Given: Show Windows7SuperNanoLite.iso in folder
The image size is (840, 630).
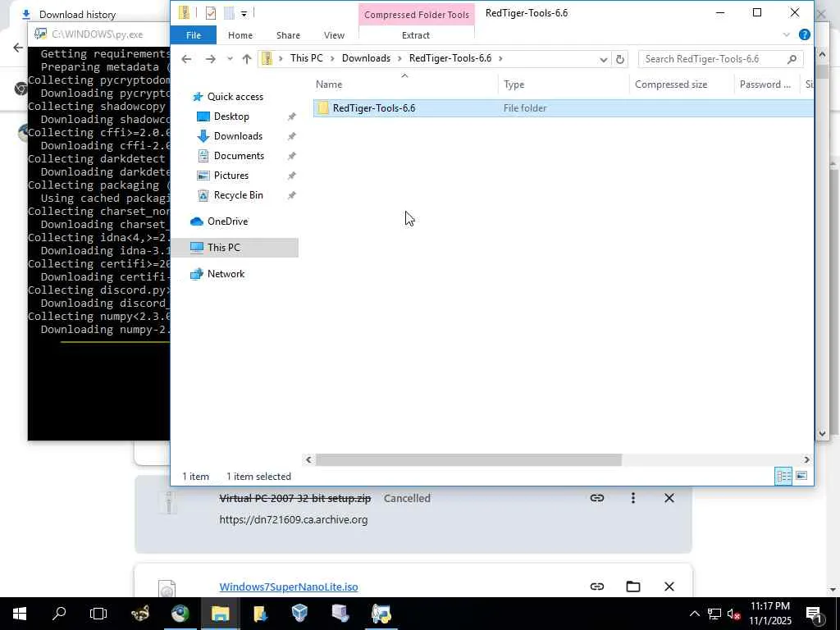Looking at the screenshot, I should click(x=632, y=587).
